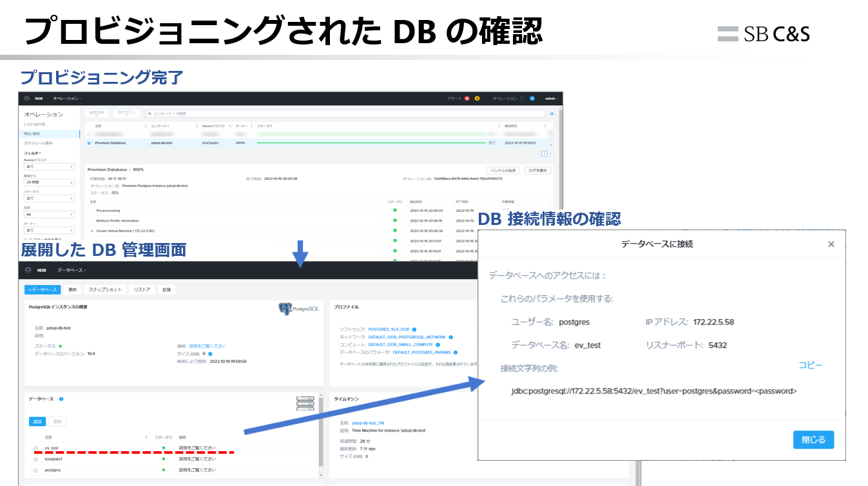Click the コピー link in the connection dialog
This screenshot has height=486, width=868.
click(811, 365)
